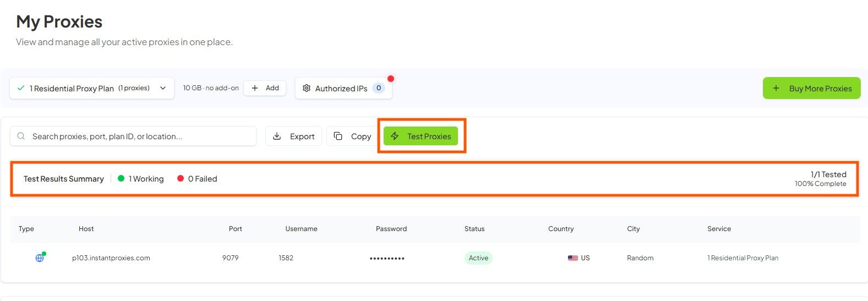Click the US flag icon
Screen dimensions: 868x301
(x=573, y=258)
